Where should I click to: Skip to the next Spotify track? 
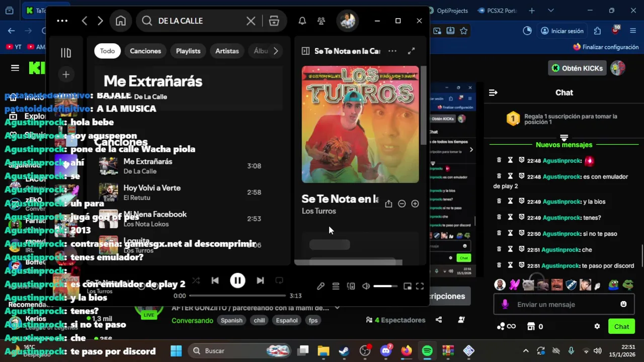pyautogui.click(x=260, y=281)
